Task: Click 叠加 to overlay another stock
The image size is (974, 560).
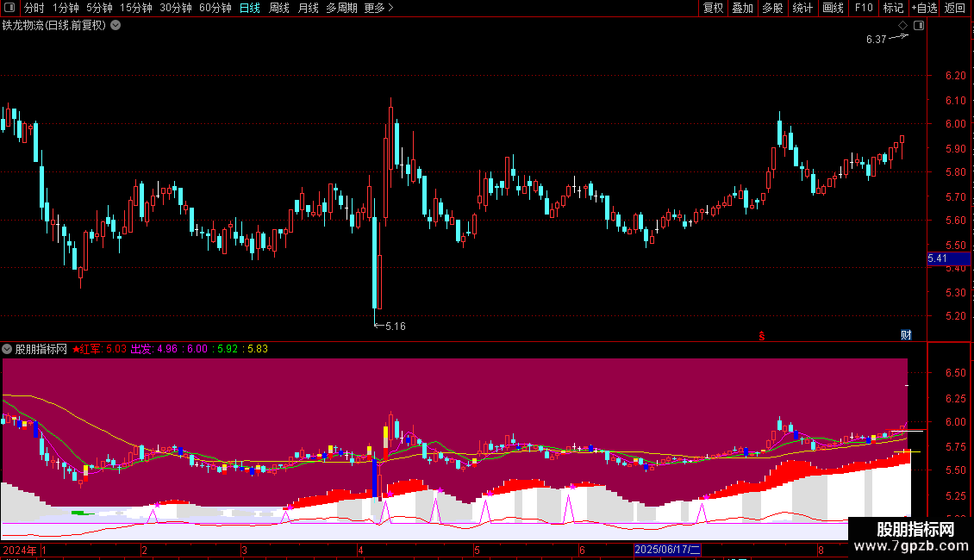Action: click(742, 8)
